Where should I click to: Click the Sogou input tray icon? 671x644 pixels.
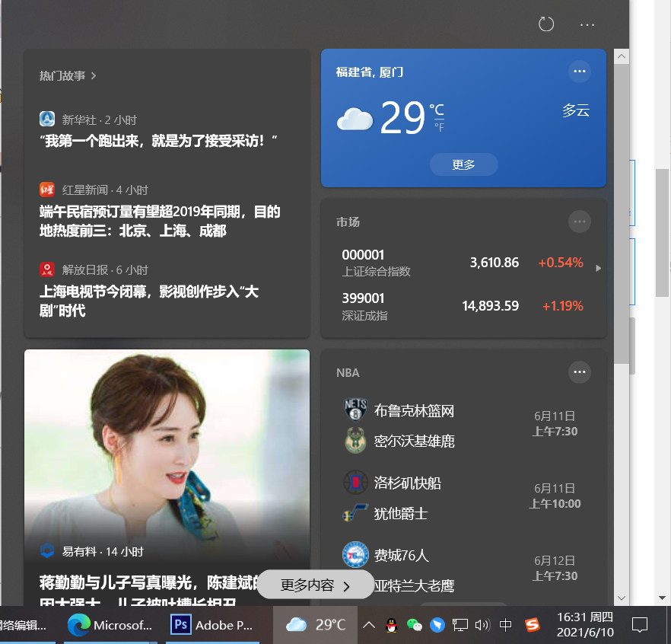(533, 625)
